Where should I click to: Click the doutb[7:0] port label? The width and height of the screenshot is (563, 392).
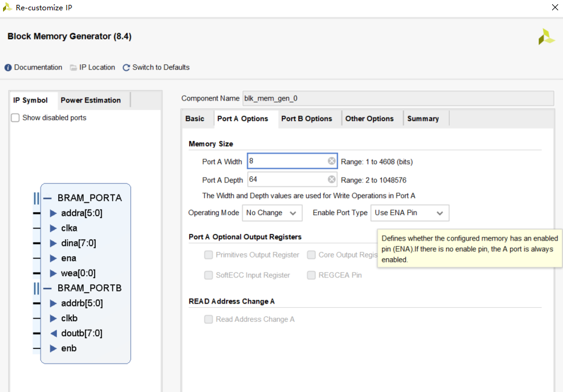coord(82,333)
